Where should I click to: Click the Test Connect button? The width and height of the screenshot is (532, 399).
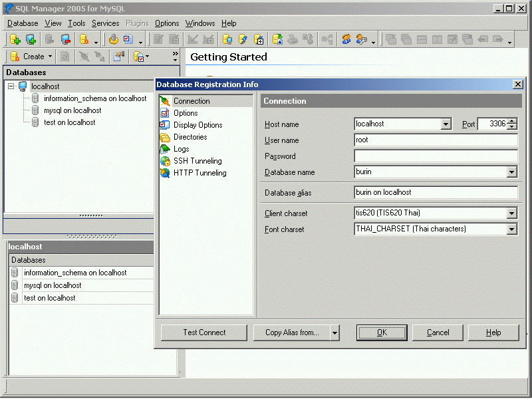204,332
